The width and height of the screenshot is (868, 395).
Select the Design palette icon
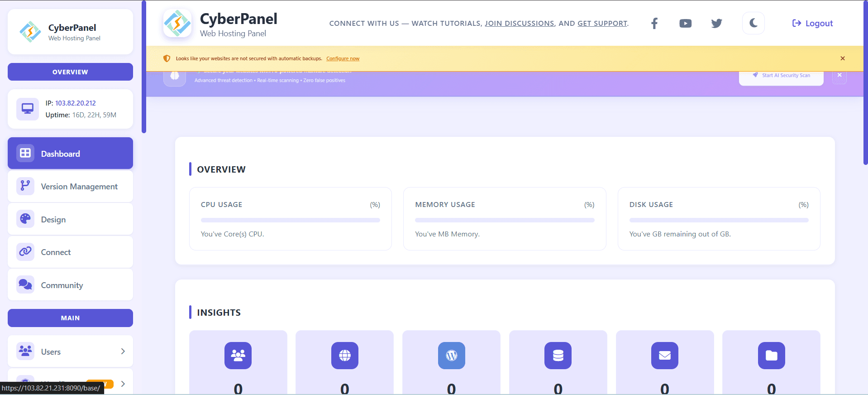[x=25, y=219]
